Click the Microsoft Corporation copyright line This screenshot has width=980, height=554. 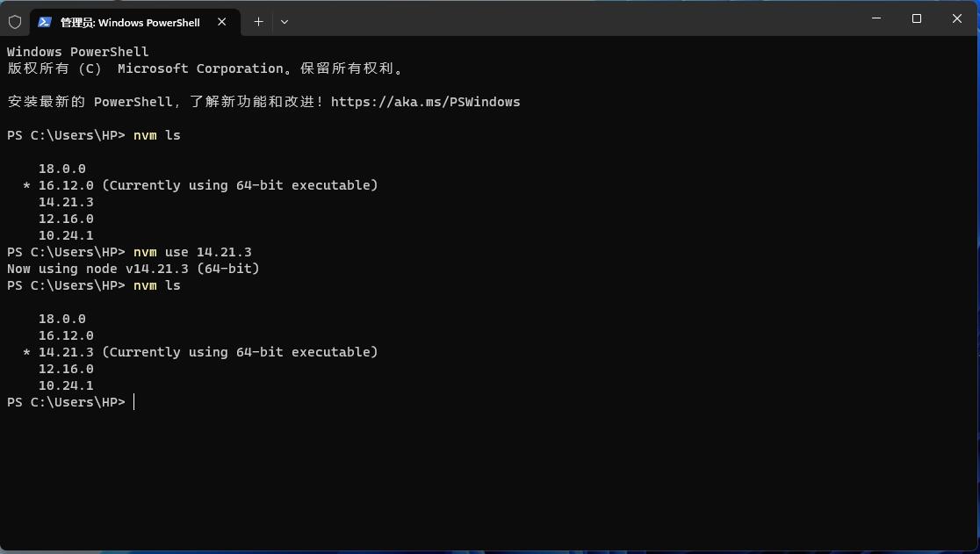click(x=205, y=68)
